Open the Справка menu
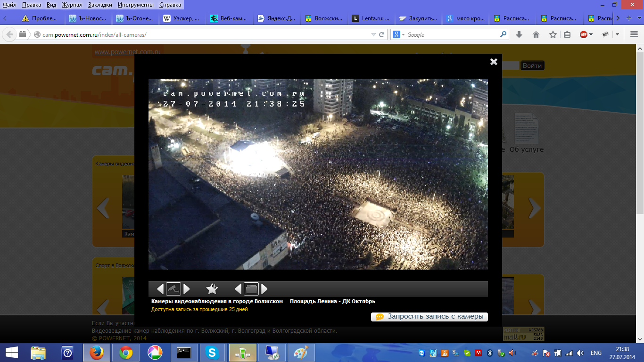Image resolution: width=644 pixels, height=362 pixels. click(170, 5)
